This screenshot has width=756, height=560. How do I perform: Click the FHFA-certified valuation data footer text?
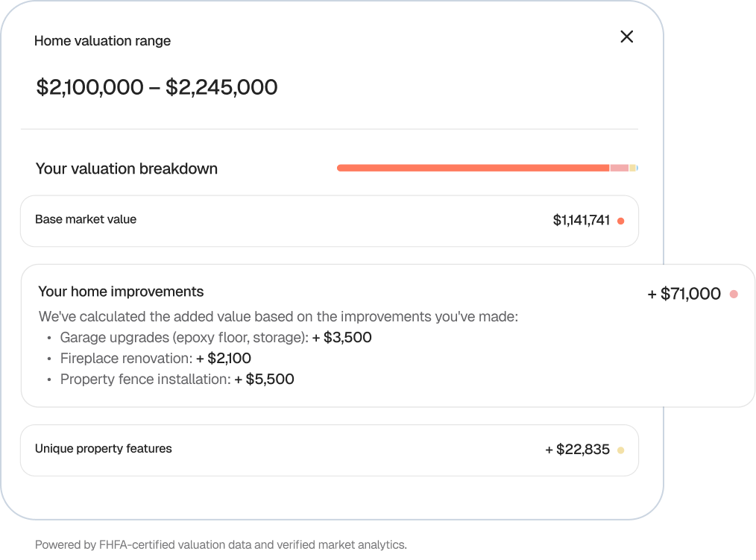[221, 545]
